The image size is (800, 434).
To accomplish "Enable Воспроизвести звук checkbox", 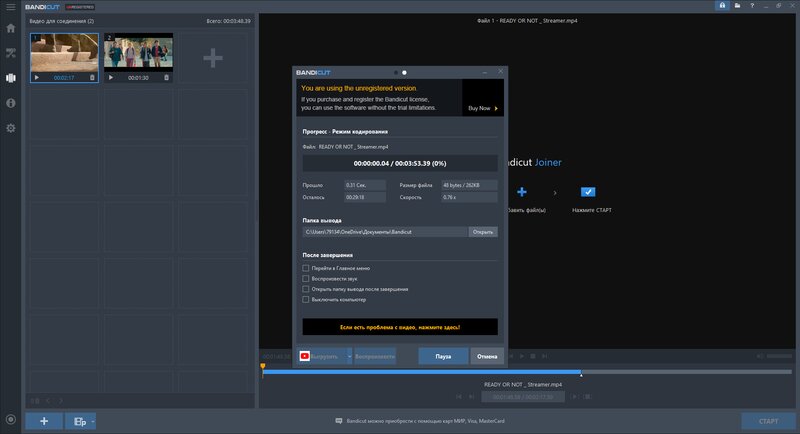I will [x=306, y=278].
